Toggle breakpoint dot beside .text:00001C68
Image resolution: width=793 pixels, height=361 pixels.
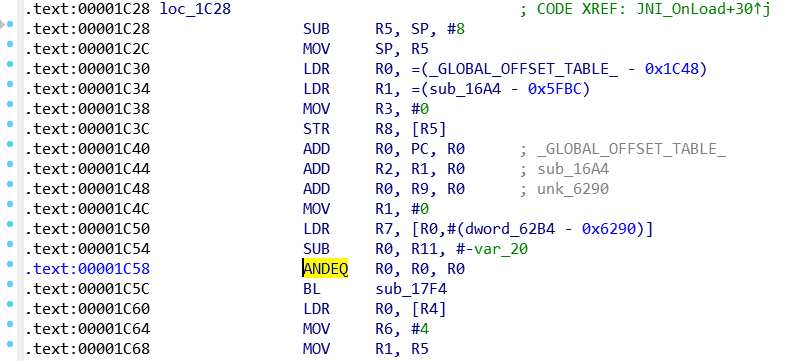(10, 345)
